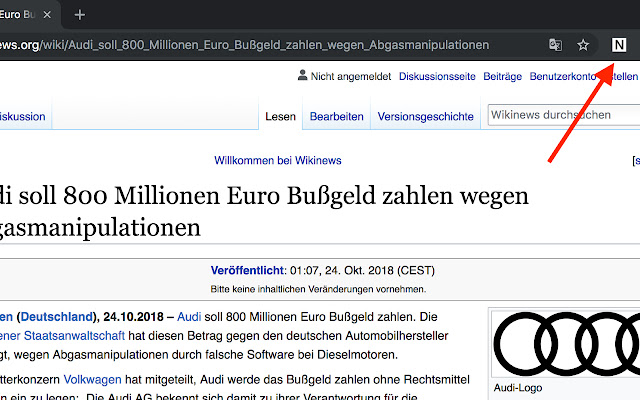
Task: Open the Staatsanwaltschaft link
Action: tap(74, 336)
